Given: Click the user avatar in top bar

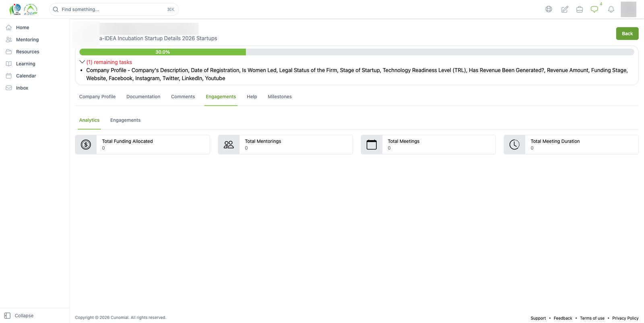Looking at the screenshot, I should (628, 9).
